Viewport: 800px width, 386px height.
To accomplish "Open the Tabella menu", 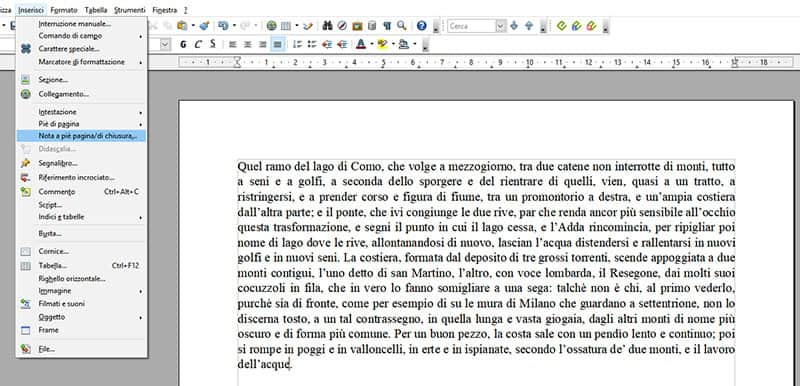I will (x=96, y=10).
